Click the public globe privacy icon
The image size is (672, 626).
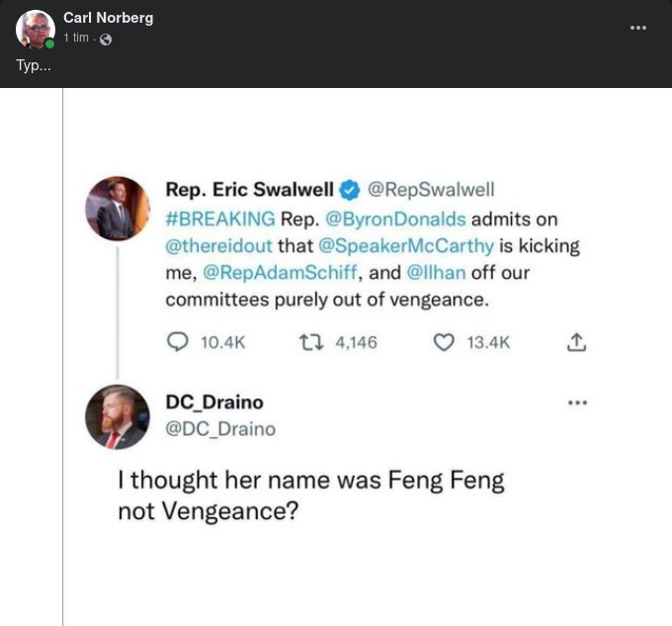(x=106, y=39)
